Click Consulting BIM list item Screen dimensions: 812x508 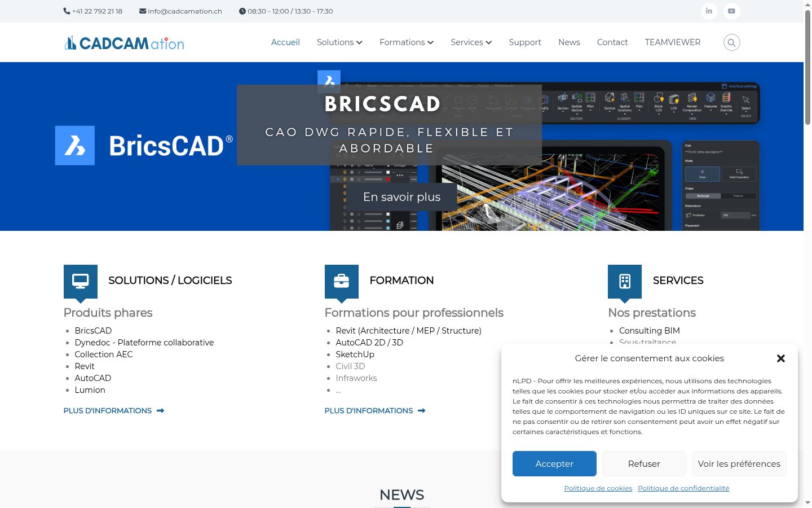(x=649, y=331)
